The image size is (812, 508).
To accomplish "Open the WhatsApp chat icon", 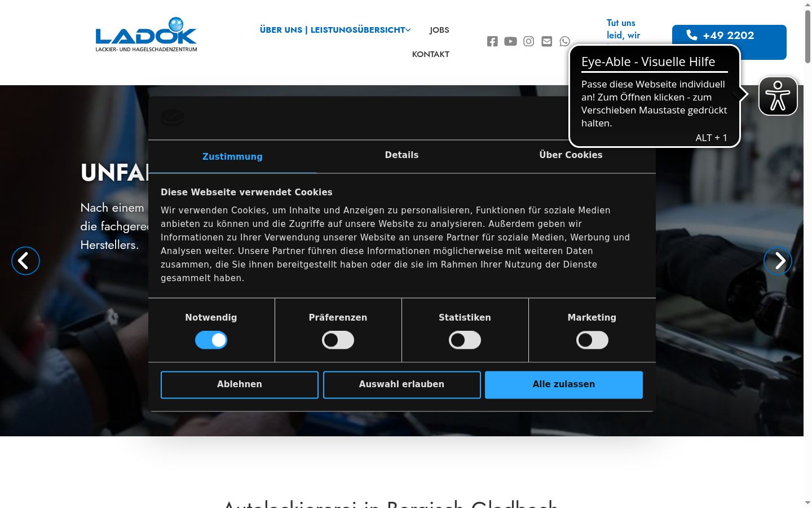I will coord(564,41).
